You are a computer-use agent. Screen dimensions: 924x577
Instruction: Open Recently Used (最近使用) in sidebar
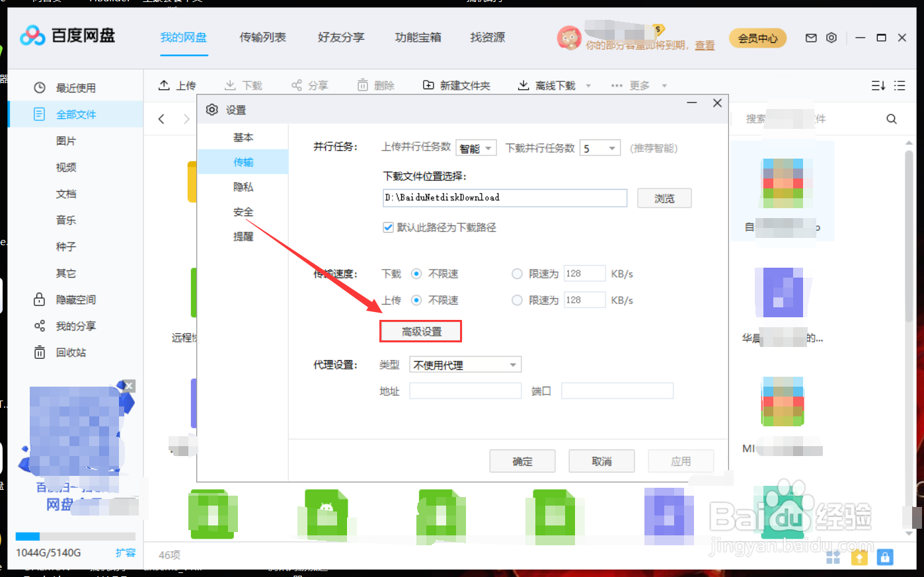(75, 88)
